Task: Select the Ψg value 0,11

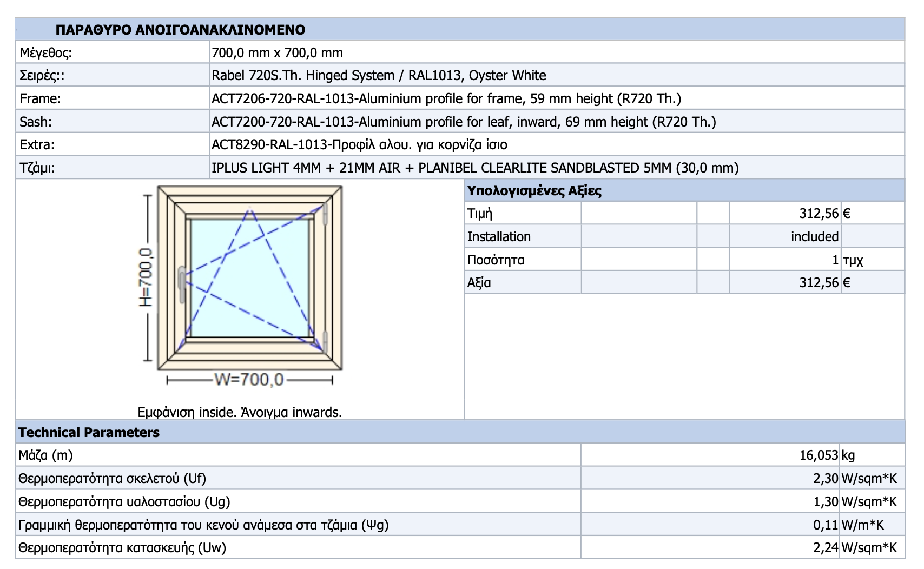Action: click(x=826, y=525)
